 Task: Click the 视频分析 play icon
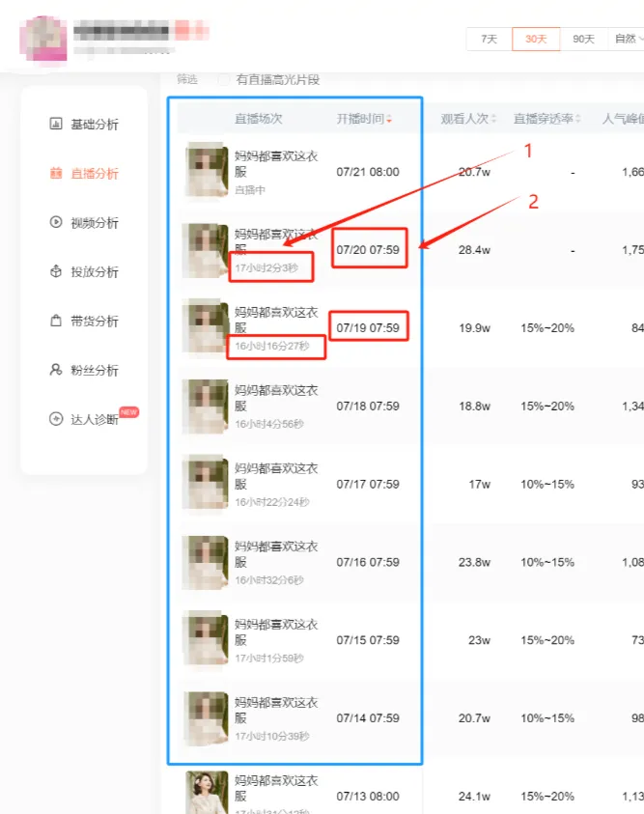[x=56, y=222]
